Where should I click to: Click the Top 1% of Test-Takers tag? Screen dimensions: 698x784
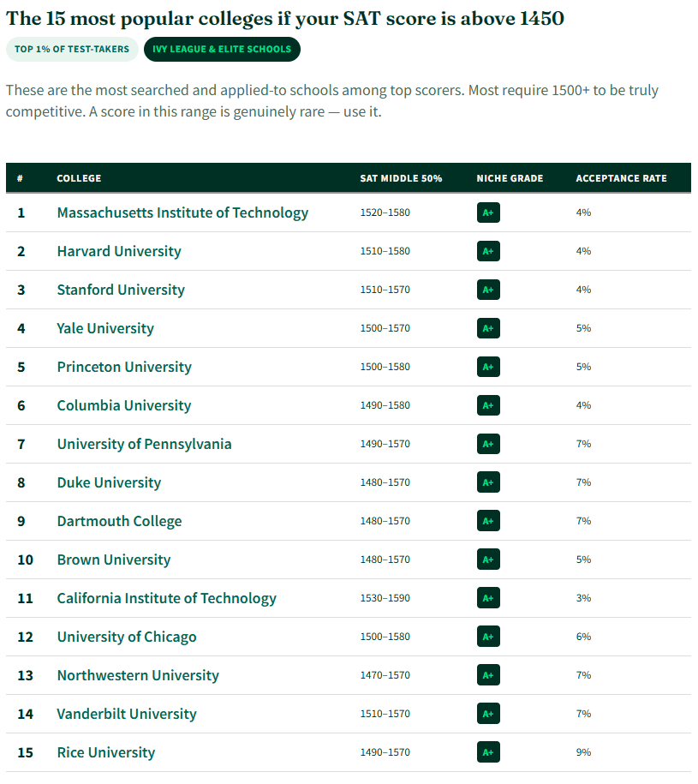(72, 49)
